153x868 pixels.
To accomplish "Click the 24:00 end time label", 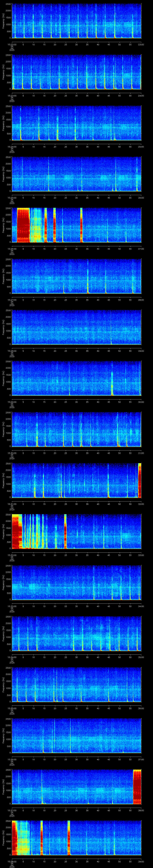I will pyautogui.click(x=141, y=96).
